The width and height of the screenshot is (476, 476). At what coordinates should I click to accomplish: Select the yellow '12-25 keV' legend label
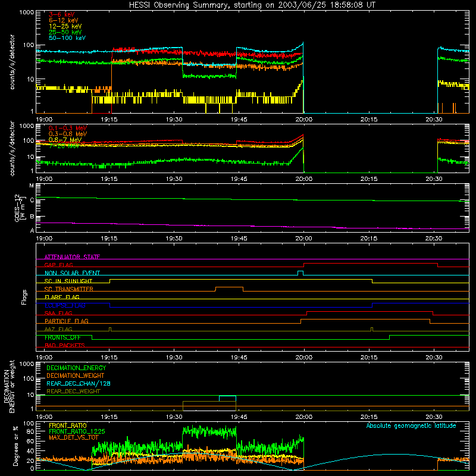(x=65, y=26)
